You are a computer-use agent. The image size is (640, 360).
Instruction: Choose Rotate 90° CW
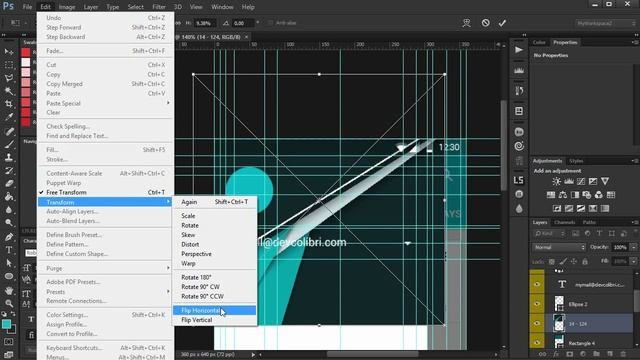click(214, 287)
